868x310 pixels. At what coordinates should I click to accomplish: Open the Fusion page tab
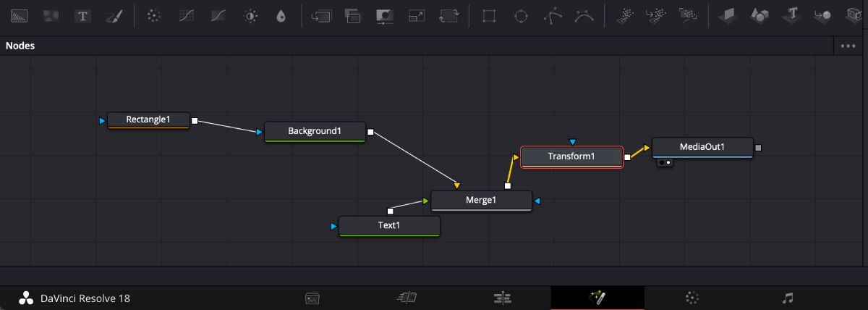(x=597, y=298)
